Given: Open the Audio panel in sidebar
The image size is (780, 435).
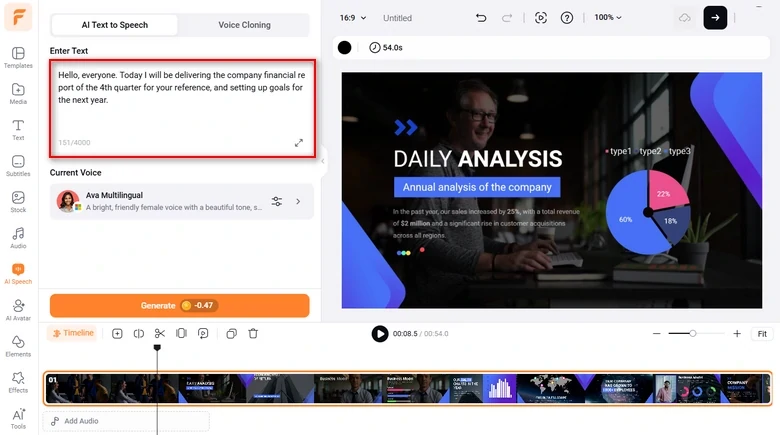Looking at the screenshot, I should click(x=18, y=238).
